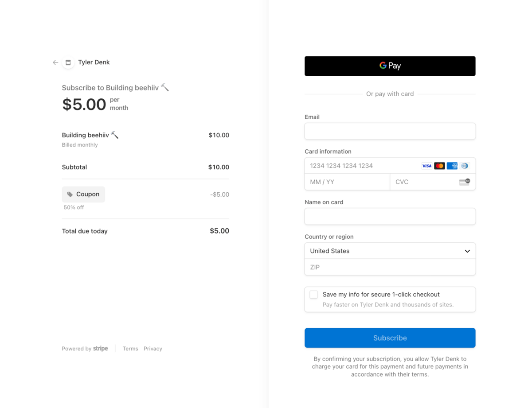532x408 pixels.
Task: Click the CVC card hint icon
Action: (x=465, y=182)
